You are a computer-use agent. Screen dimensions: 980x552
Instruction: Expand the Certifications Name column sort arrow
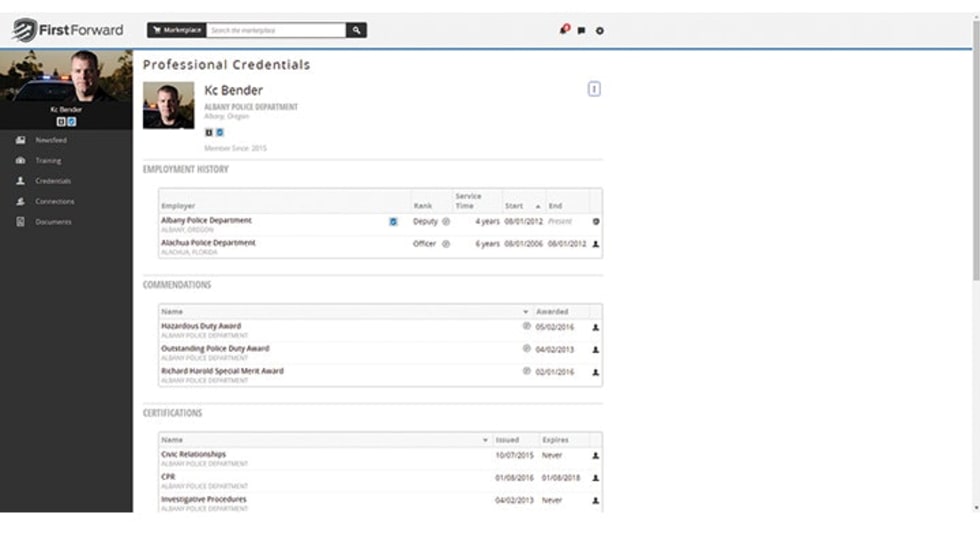pyautogui.click(x=486, y=440)
